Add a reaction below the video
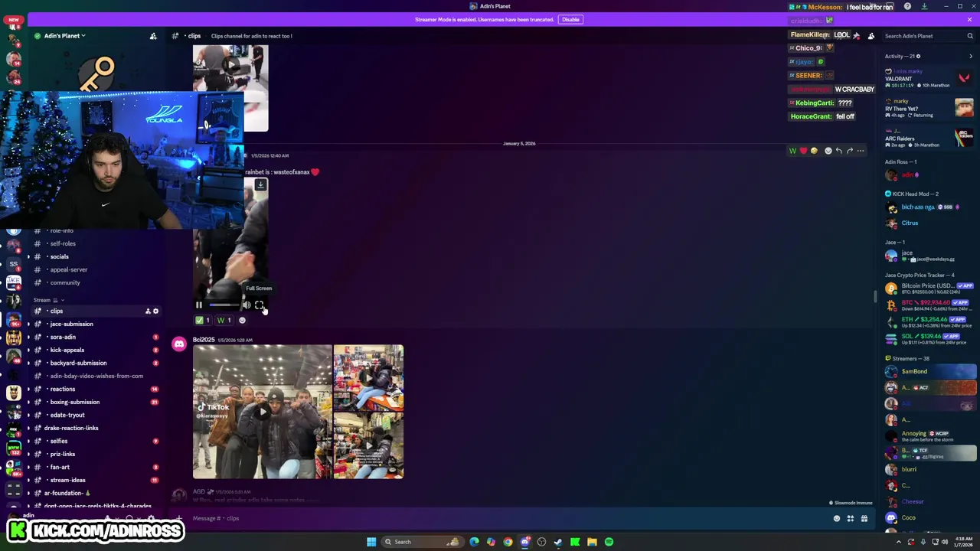This screenshot has width=980, height=551. click(243, 321)
